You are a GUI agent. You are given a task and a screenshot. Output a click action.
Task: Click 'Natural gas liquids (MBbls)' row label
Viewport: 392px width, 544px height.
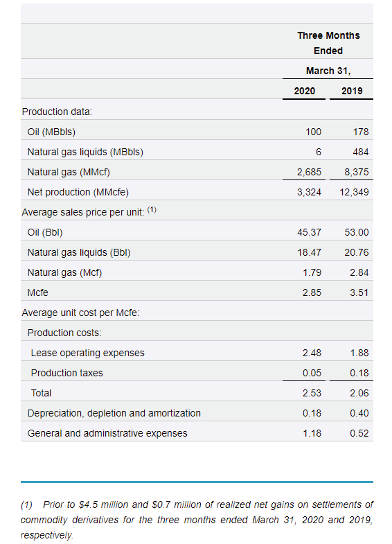coord(85,152)
